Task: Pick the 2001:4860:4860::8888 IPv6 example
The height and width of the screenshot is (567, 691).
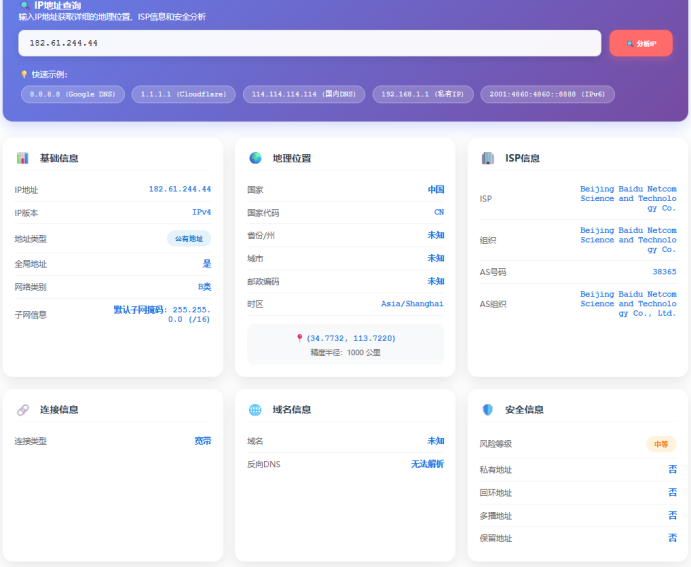Action: 547,94
